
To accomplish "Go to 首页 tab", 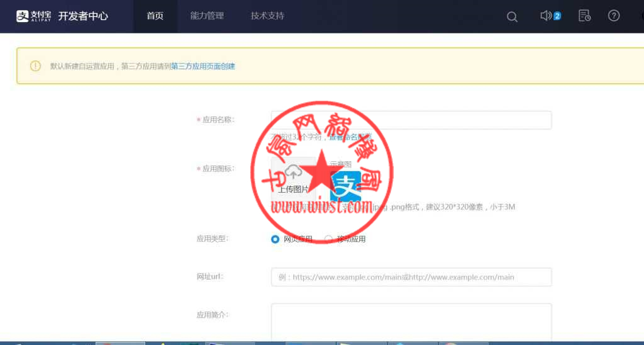I will (x=155, y=16).
